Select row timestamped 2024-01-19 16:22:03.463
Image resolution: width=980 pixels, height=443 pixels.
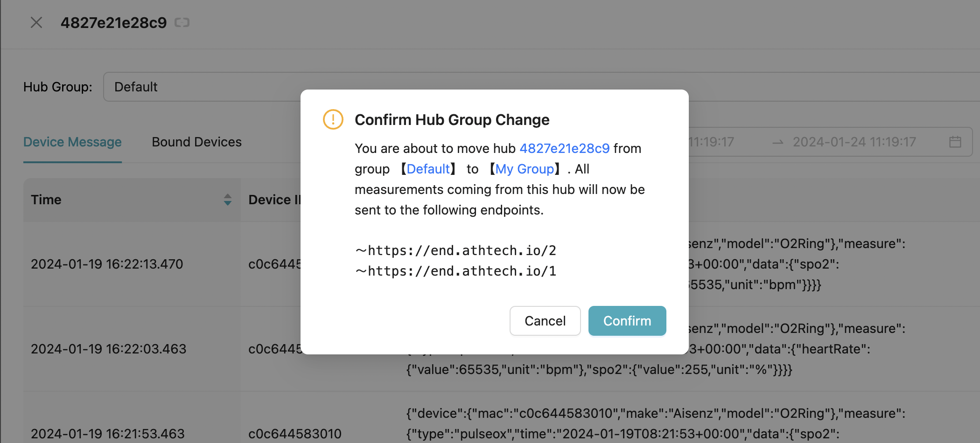point(108,349)
